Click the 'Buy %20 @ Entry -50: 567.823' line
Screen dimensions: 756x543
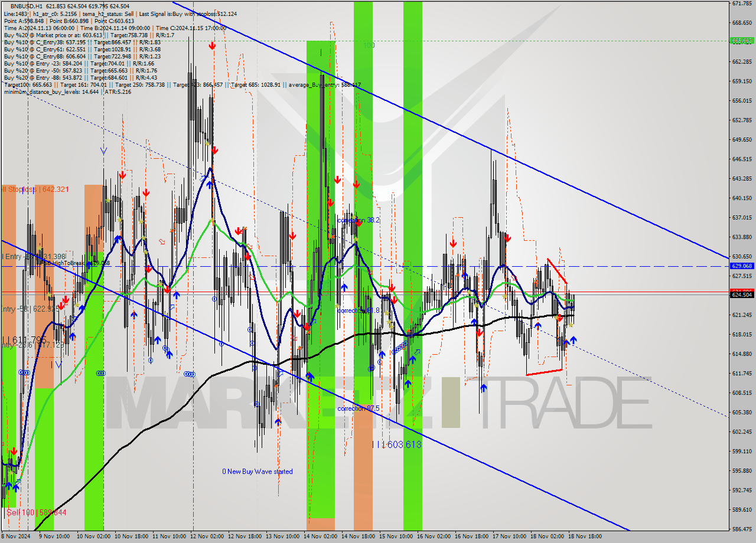pos(80,70)
